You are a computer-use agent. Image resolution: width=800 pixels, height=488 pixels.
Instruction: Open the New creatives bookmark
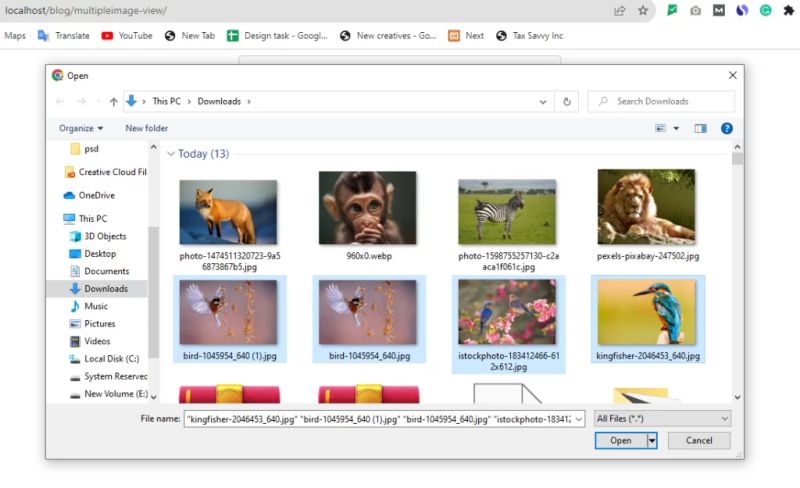388,36
